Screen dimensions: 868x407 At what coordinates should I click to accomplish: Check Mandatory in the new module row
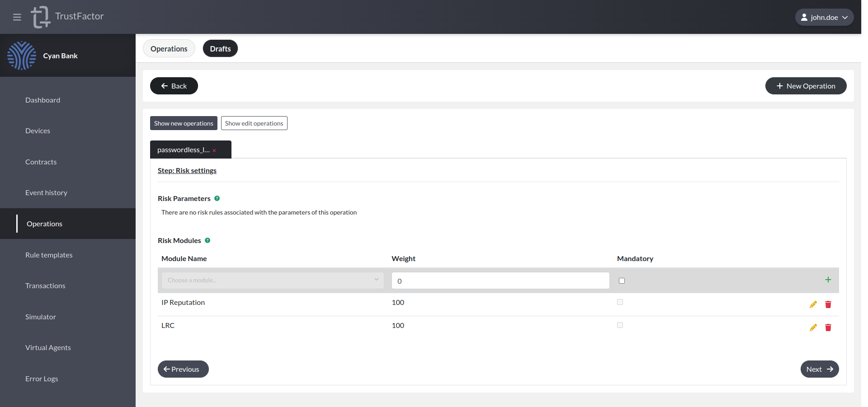622,281
